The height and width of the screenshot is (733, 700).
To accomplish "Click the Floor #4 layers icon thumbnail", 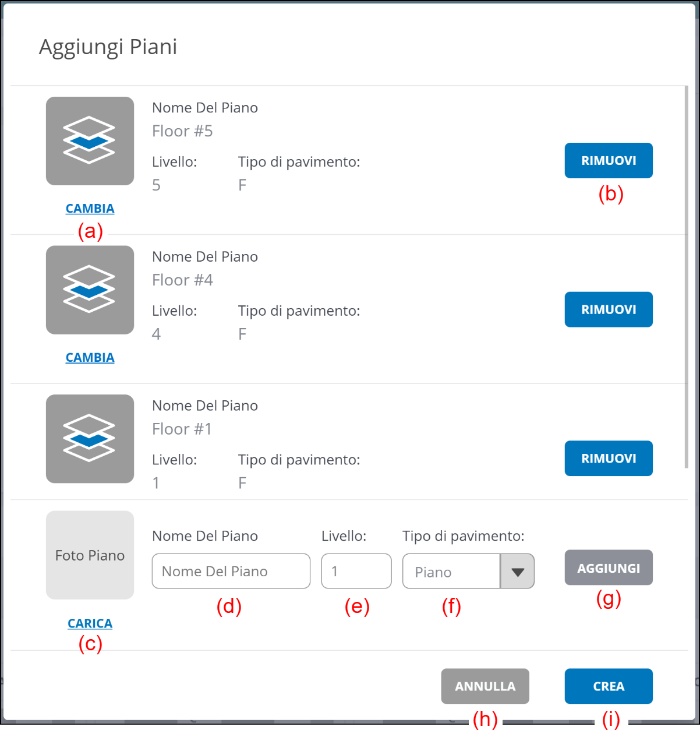I will [90, 290].
